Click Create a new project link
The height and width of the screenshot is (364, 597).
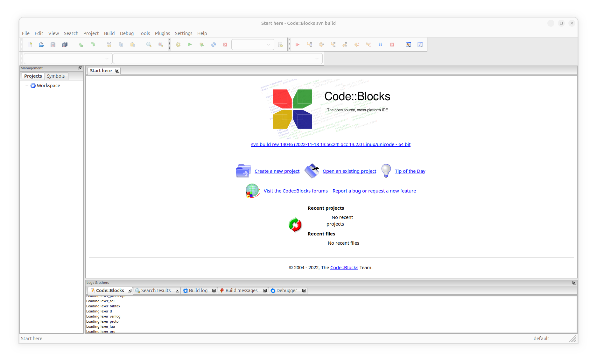click(x=277, y=171)
